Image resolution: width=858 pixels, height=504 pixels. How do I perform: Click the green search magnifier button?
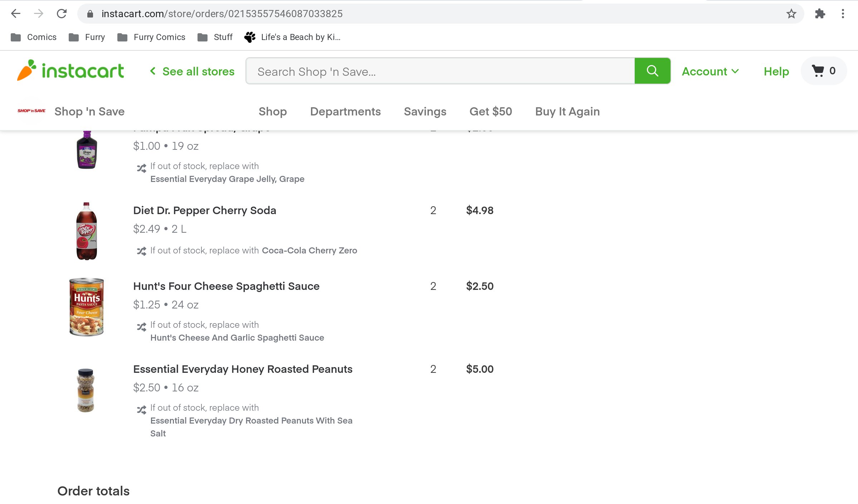(652, 71)
